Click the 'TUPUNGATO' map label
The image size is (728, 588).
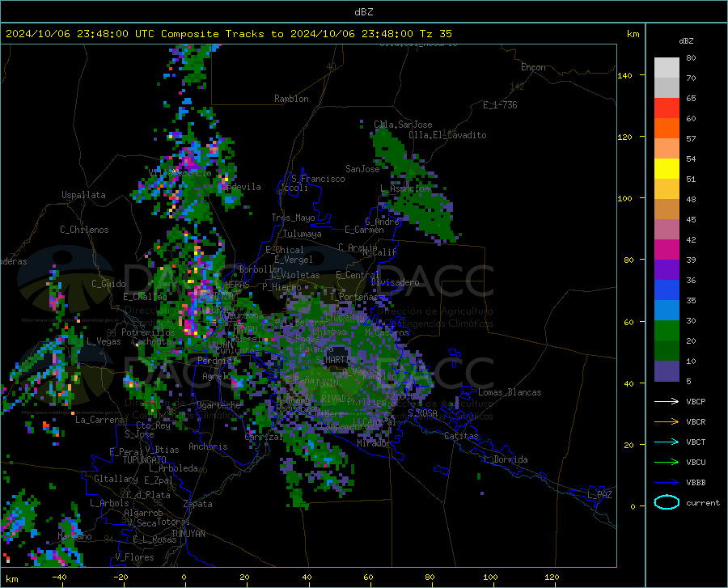145,460
